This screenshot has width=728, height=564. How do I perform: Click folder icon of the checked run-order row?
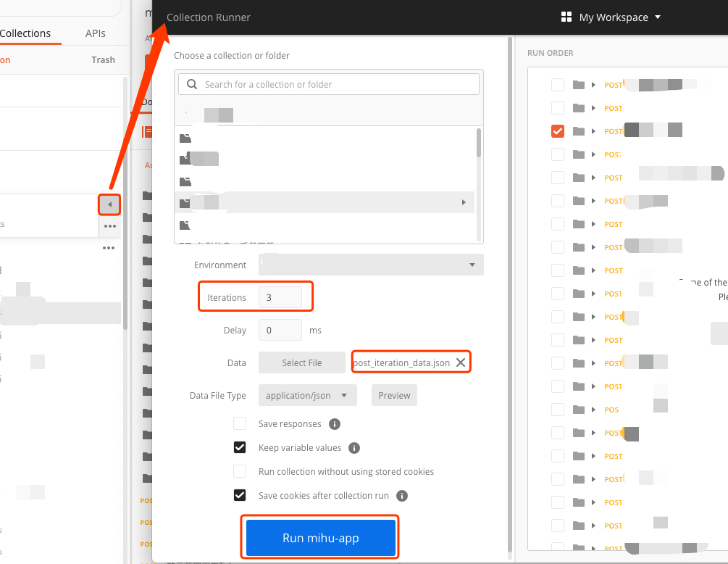[x=579, y=131]
